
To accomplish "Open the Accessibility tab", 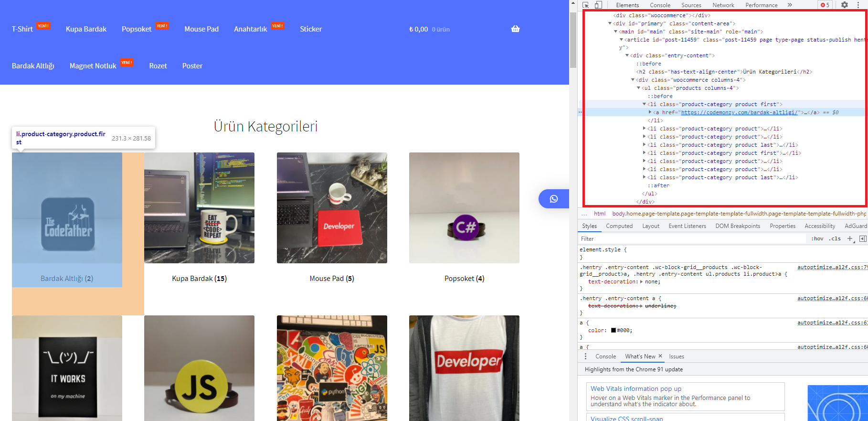I will [x=820, y=226].
